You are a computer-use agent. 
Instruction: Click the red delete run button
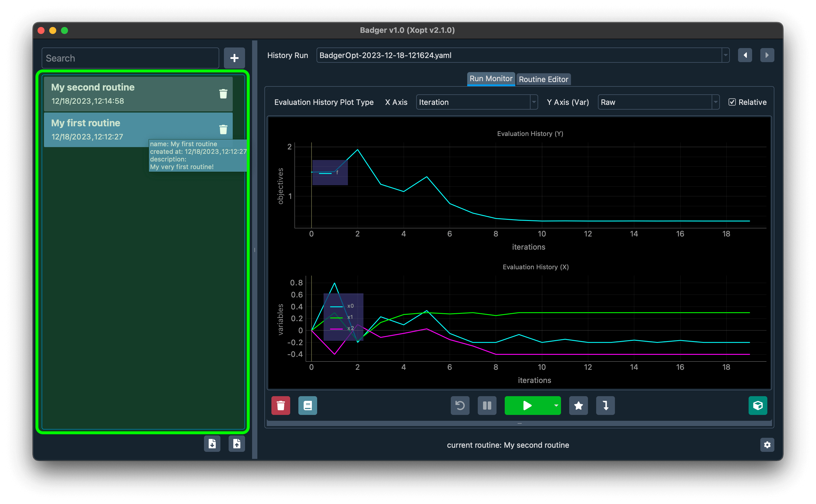coord(281,406)
